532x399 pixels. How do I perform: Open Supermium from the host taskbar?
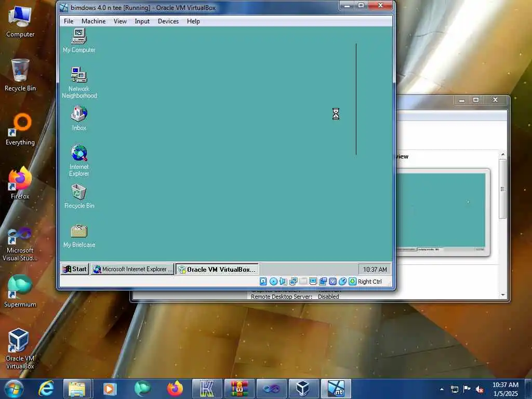[142, 389]
